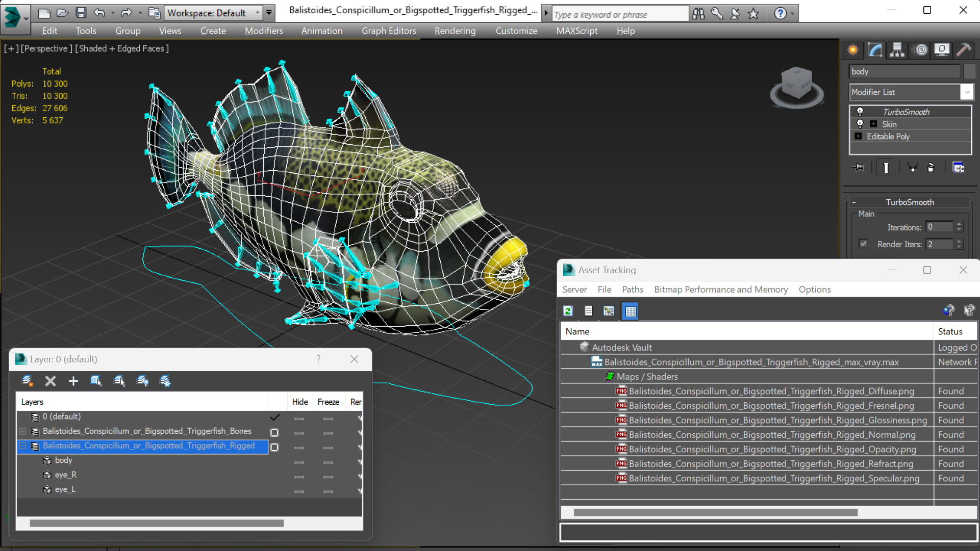Open undo history dropdown arrow
Viewport: 980px width, 551px height.
(112, 13)
